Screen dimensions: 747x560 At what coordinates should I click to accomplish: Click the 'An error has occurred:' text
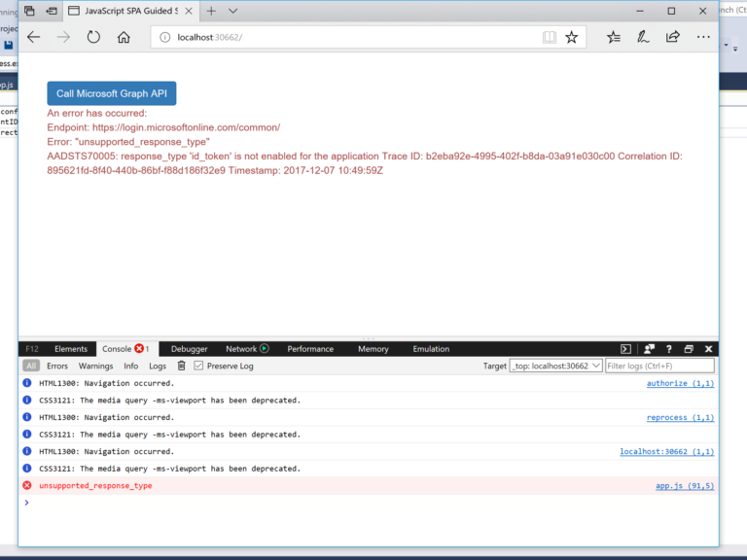pos(96,114)
